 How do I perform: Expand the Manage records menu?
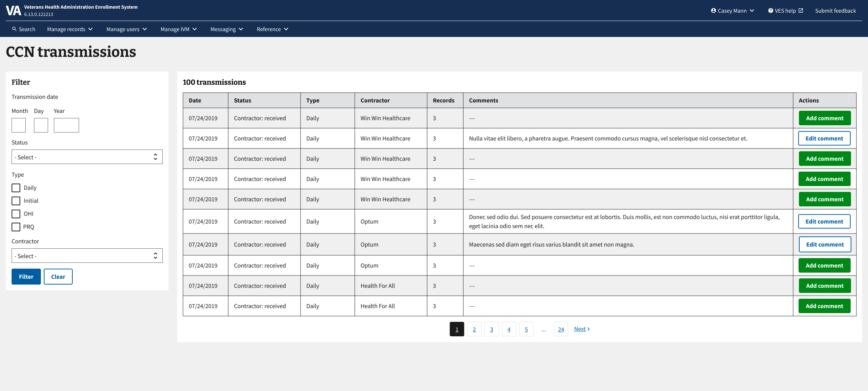(70, 29)
